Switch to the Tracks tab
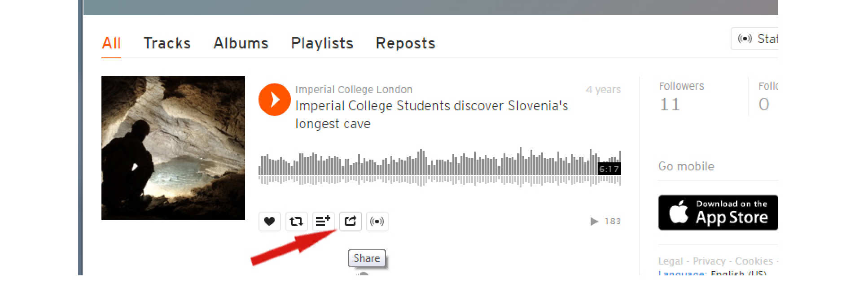 pyautogui.click(x=167, y=43)
